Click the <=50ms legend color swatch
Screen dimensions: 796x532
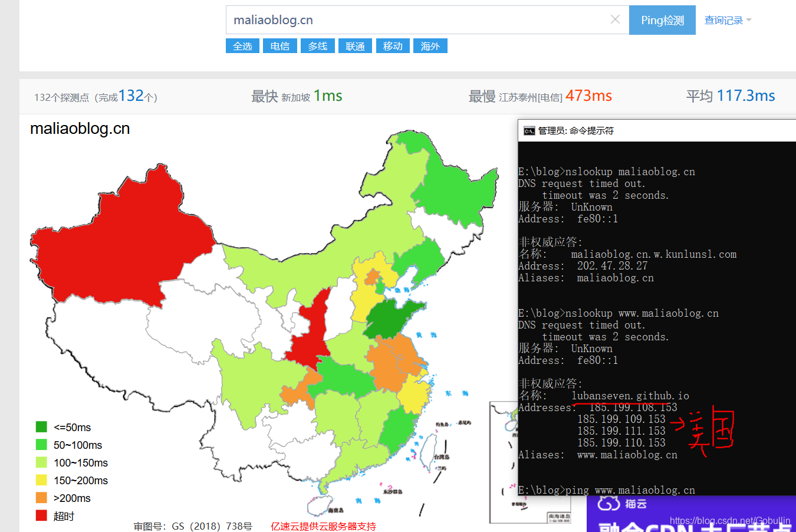pyautogui.click(x=41, y=426)
